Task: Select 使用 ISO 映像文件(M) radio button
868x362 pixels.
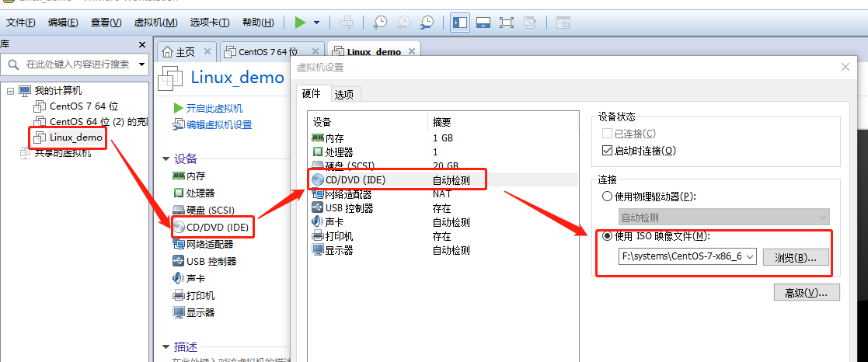Action: (607, 236)
